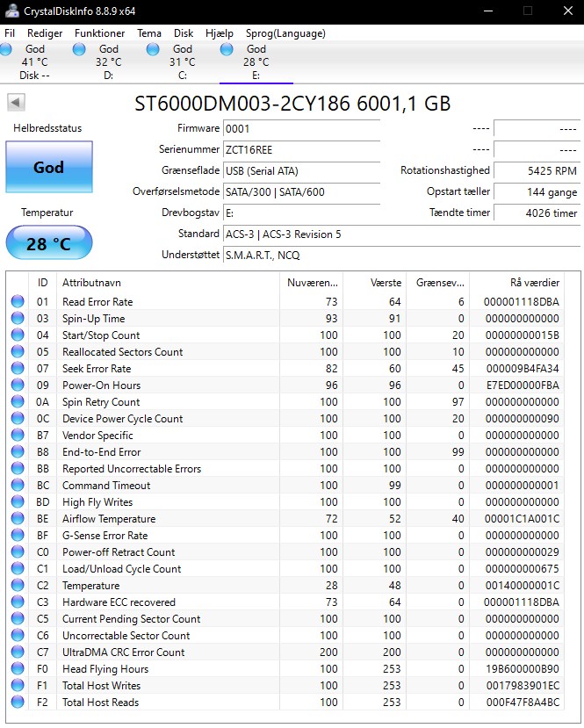
Task: Minimize the CrystalDiskInfo window
Action: coord(488,11)
